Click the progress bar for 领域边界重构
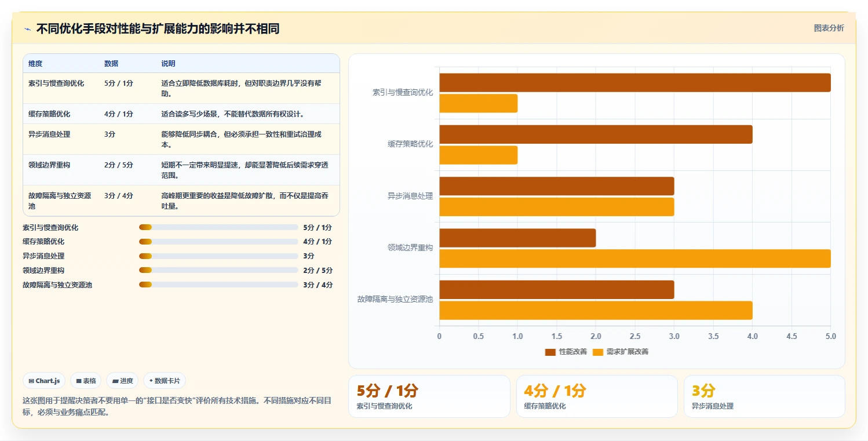Screen dimensions: 868x441 pos(218,270)
